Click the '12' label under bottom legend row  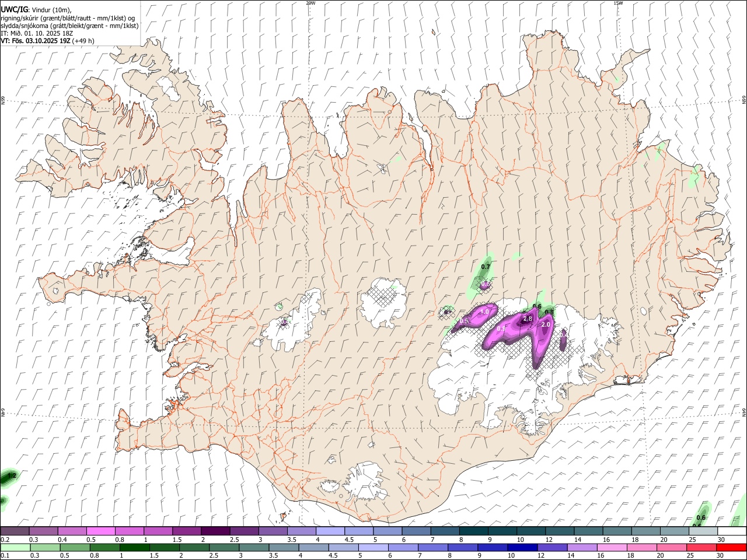pos(541,556)
